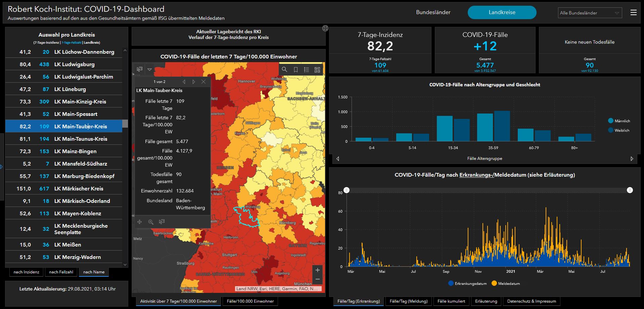
Task: Close the LK Main-Tauber-Kreis popup
Action: (203, 82)
